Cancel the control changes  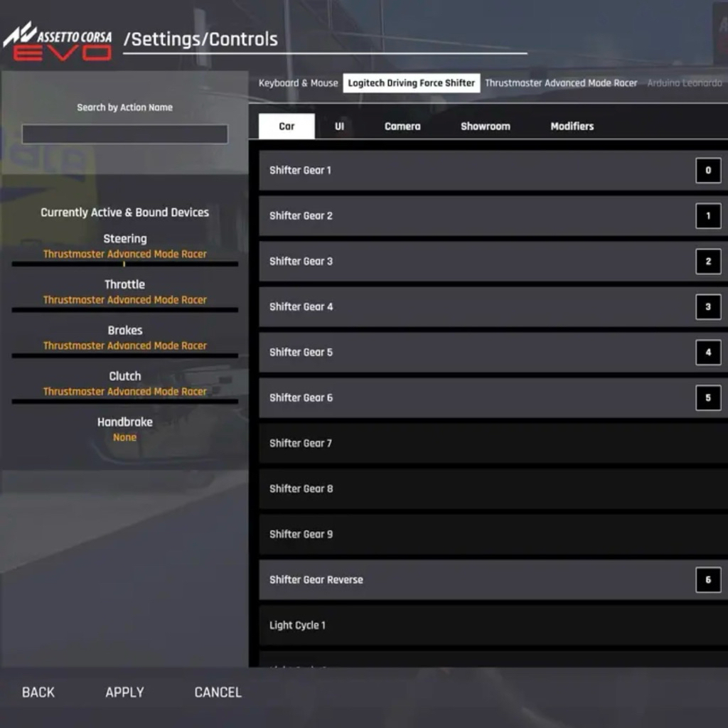218,692
